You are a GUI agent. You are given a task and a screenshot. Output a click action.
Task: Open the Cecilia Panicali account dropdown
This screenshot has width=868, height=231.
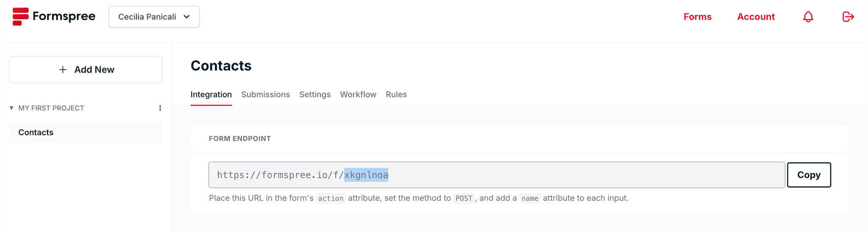(154, 17)
